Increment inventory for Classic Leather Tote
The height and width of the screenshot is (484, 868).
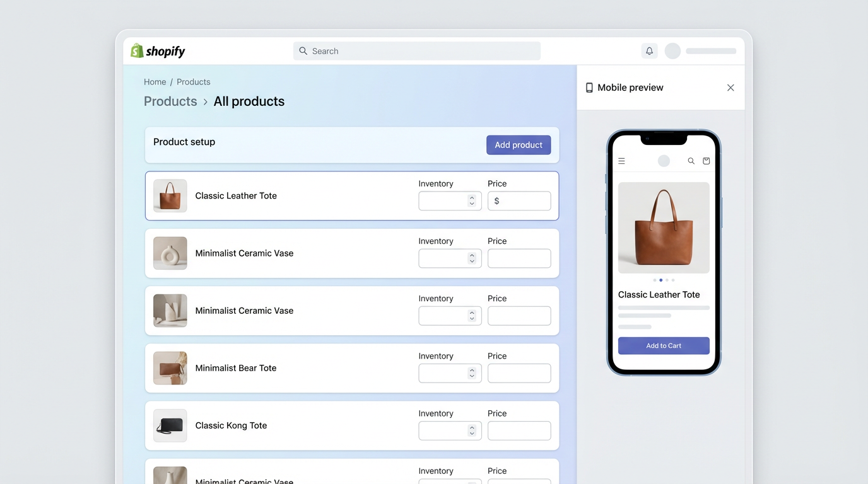coord(472,197)
